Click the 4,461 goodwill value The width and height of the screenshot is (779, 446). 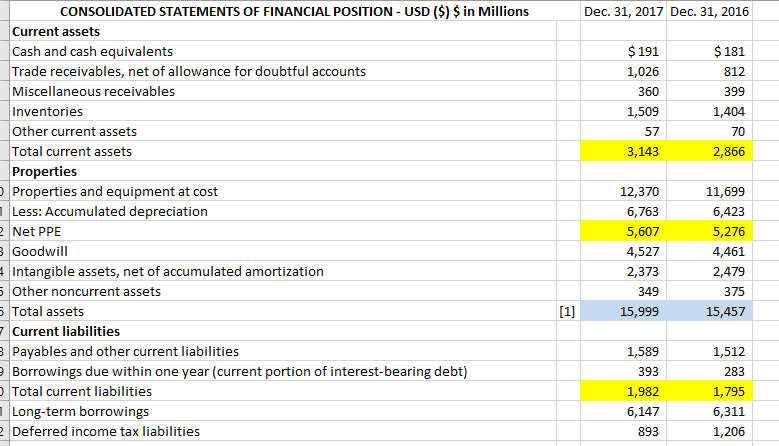click(729, 251)
